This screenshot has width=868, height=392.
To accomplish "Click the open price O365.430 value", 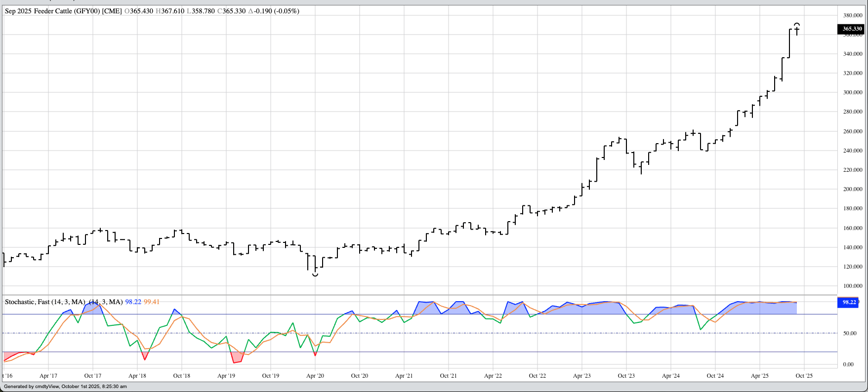I will [x=139, y=11].
